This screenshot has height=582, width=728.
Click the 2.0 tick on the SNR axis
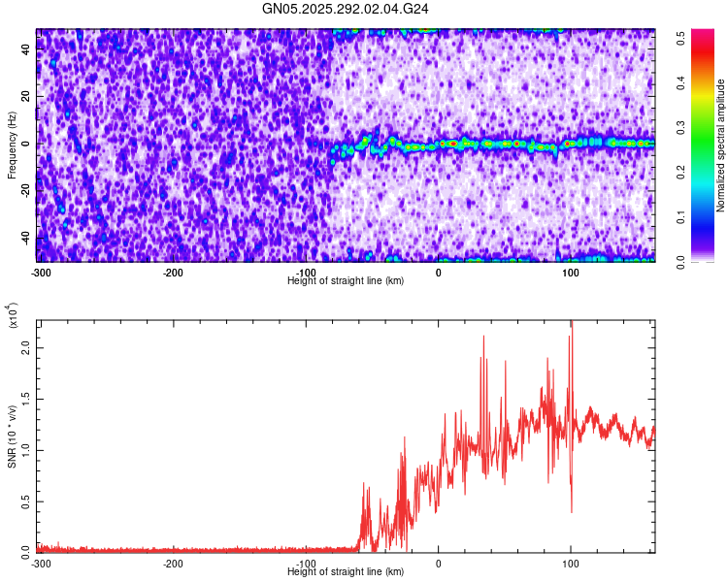pyautogui.click(x=26, y=347)
